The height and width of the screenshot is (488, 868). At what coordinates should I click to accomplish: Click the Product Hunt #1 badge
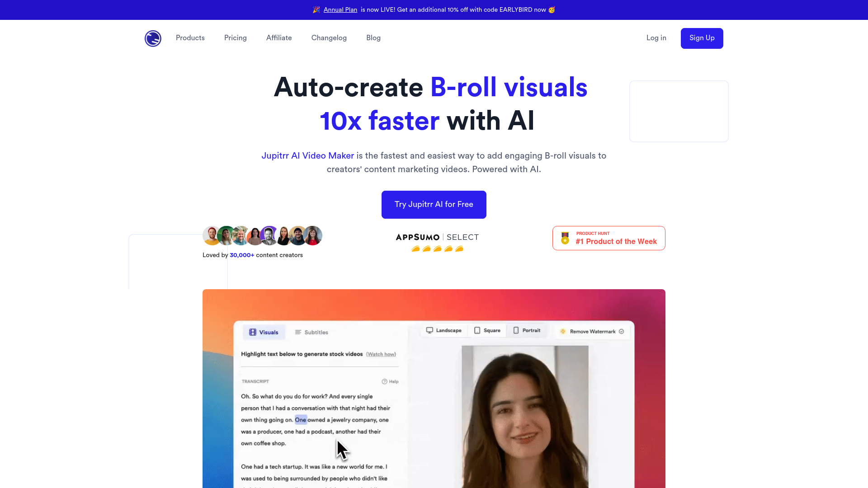click(608, 238)
